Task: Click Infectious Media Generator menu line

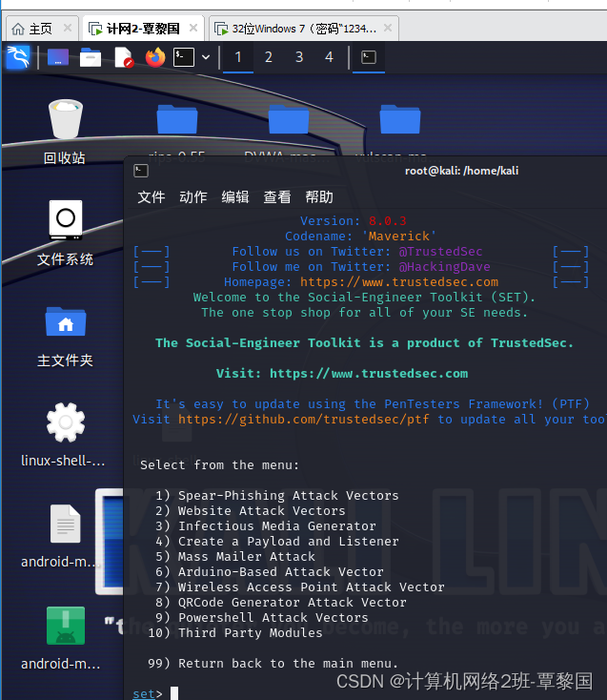Action: (266, 525)
